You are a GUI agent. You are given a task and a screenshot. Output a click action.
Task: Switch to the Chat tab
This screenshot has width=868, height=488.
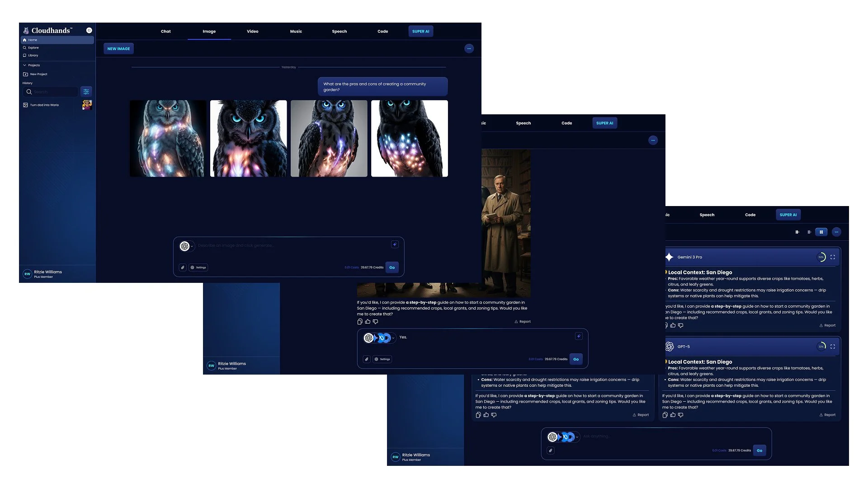point(166,31)
